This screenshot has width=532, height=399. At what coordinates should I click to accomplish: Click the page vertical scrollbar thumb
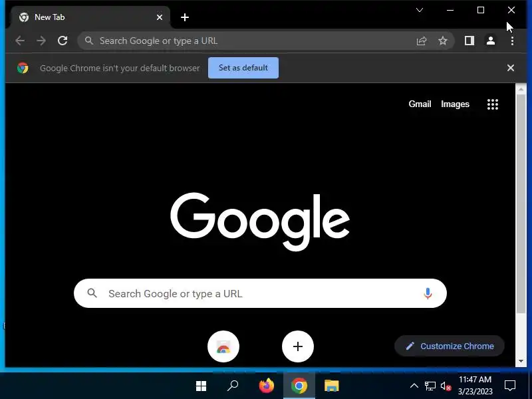[521, 203]
